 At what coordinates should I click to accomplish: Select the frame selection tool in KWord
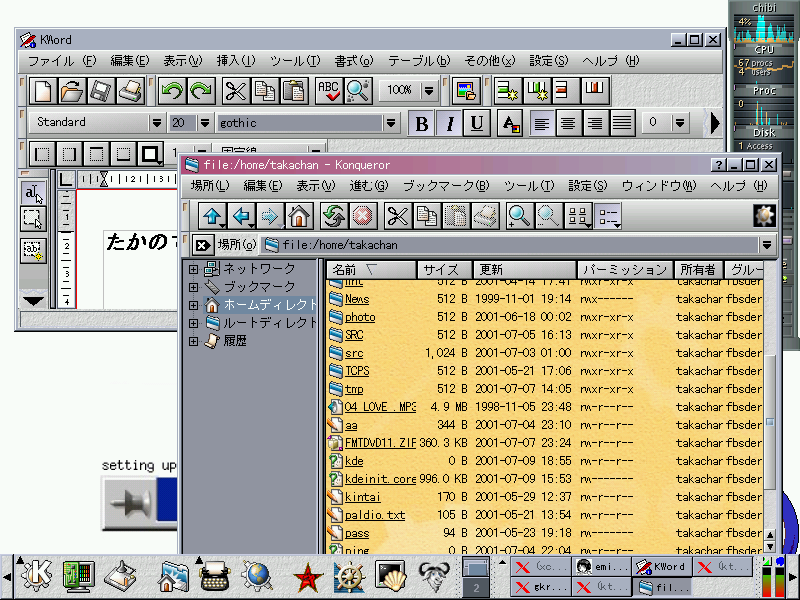tap(34, 219)
